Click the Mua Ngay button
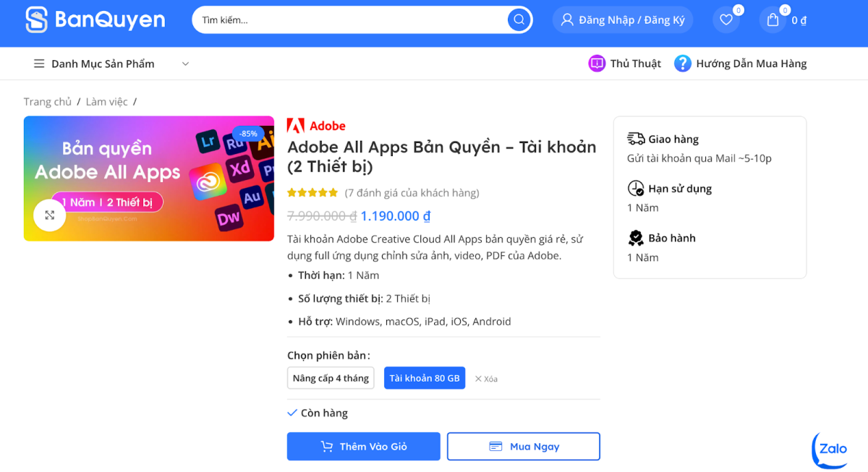This screenshot has width=868, height=472. pos(524,447)
